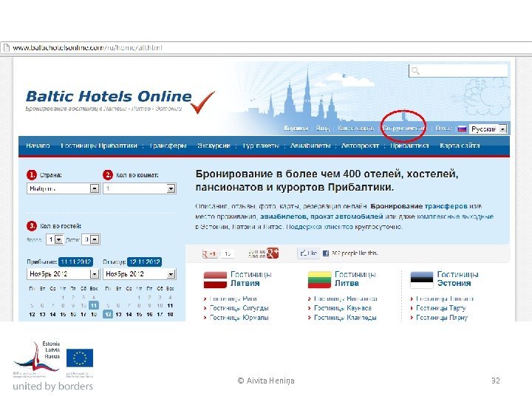Click the Lithuania flag icon
This screenshot has width=532, height=399.
[x=319, y=279]
